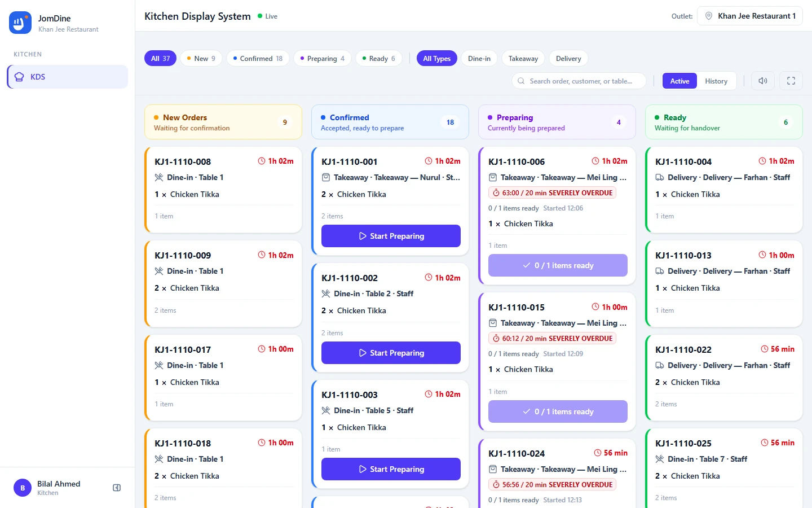Open KDS in the sidebar
Screen dimensions: 812x508
coord(68,77)
